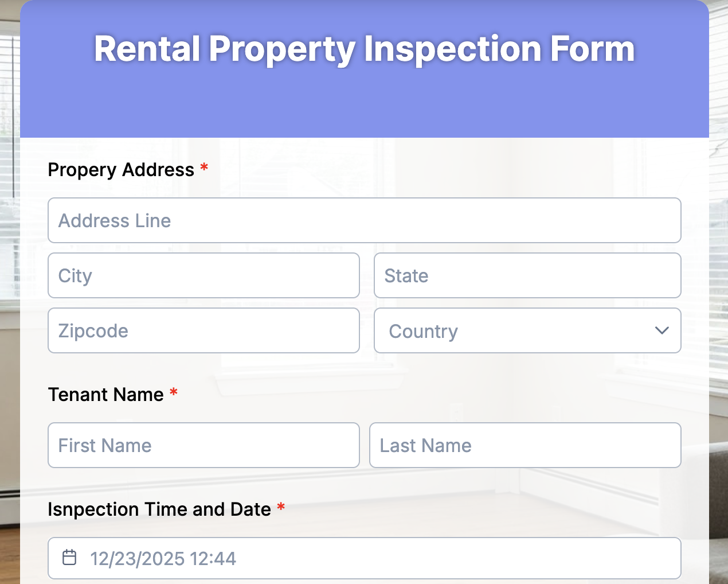The height and width of the screenshot is (584, 728).
Task: Select the Address Line input field
Action: tap(364, 220)
